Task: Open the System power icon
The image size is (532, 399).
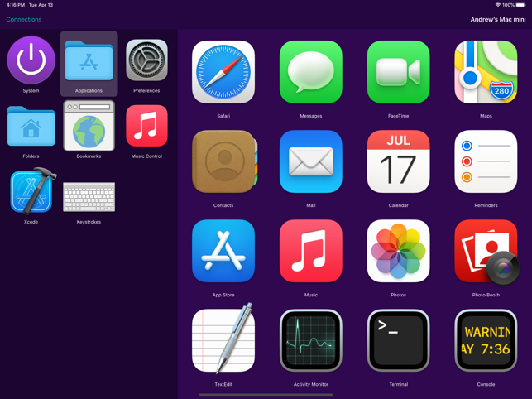Action: pos(31,60)
